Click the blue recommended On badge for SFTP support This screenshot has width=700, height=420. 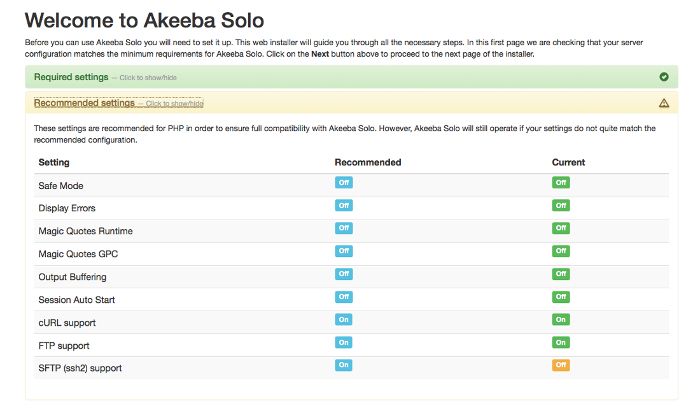click(343, 365)
